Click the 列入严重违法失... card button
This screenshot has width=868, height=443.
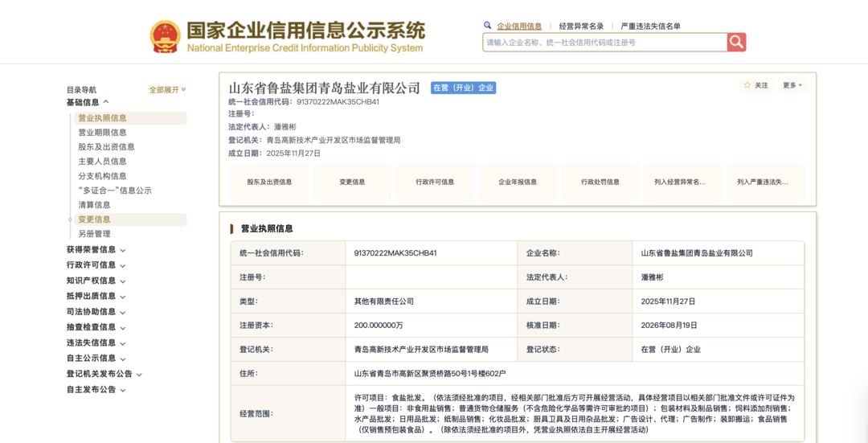[x=766, y=182]
